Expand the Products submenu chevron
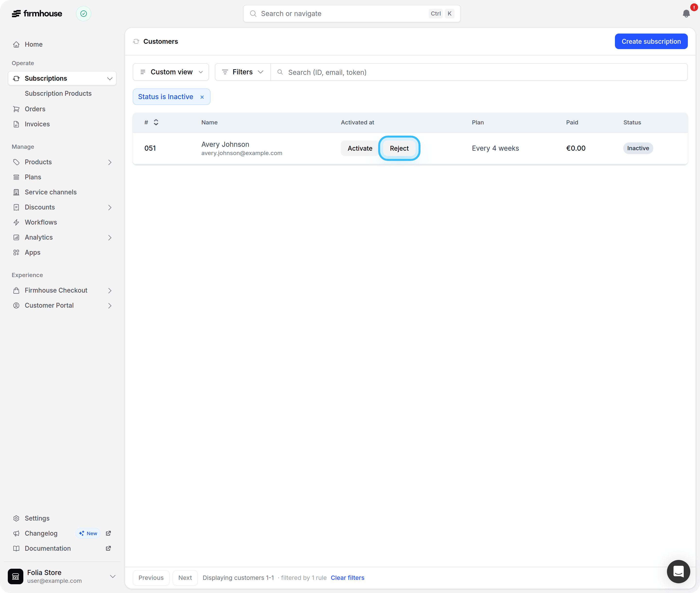 click(x=110, y=162)
